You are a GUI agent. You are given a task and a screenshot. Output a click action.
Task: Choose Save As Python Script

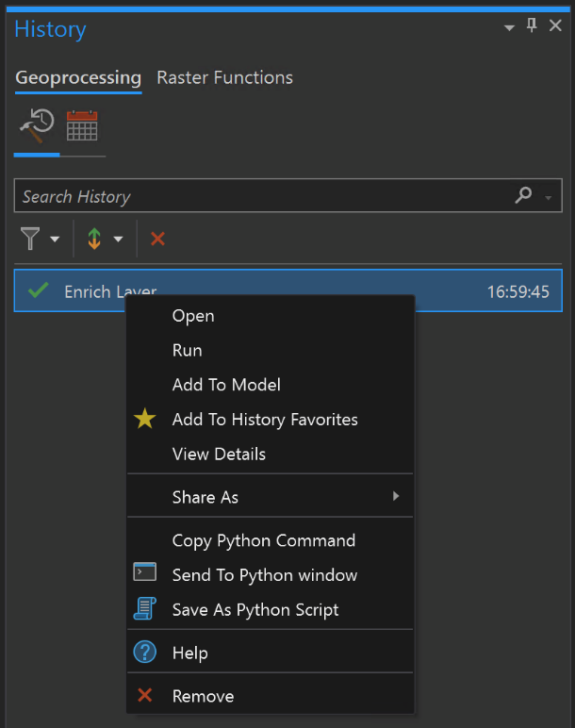point(255,610)
